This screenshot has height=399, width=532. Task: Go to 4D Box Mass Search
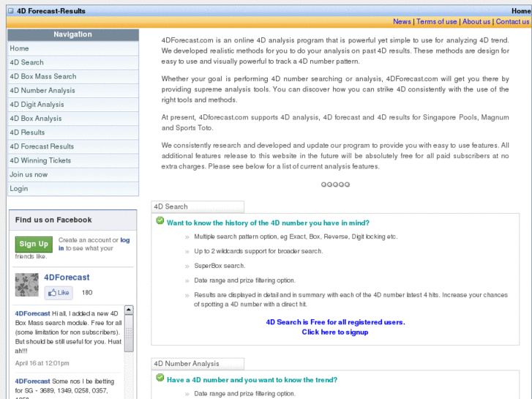[43, 76]
